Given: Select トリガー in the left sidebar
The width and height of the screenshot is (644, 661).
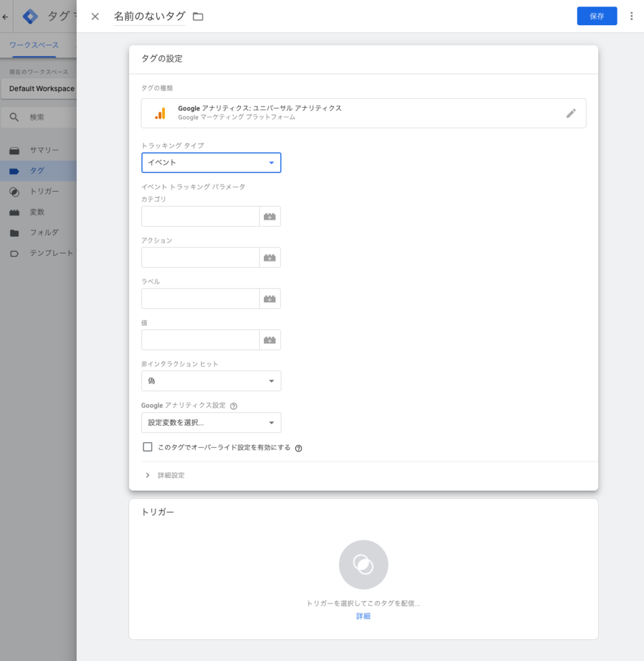Looking at the screenshot, I should pos(44,192).
